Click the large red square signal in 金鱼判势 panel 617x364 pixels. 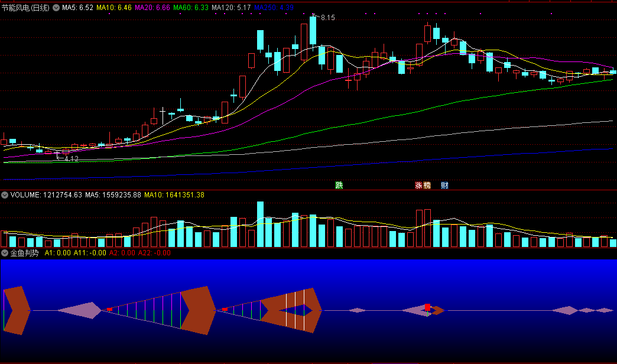click(x=427, y=307)
